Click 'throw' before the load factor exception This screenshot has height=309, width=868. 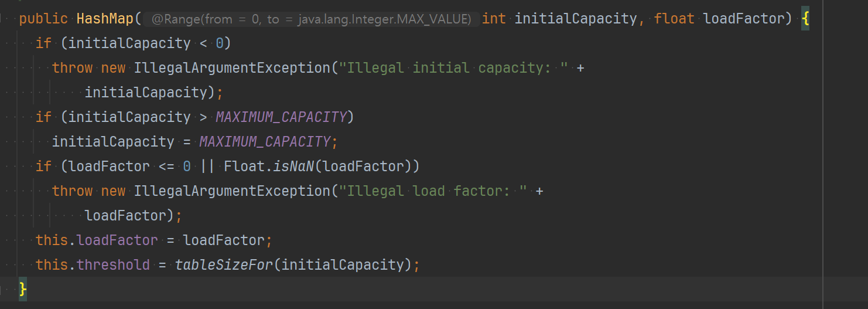[72, 191]
